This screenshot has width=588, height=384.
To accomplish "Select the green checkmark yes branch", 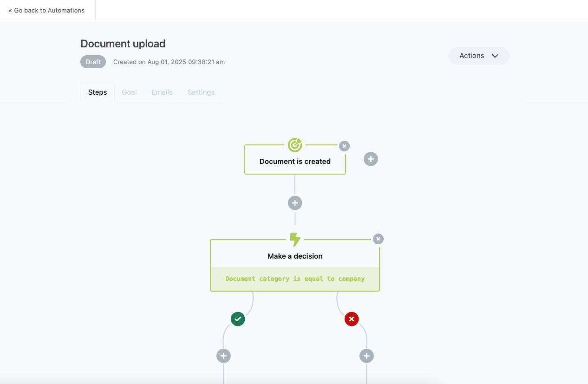I will coord(238,319).
